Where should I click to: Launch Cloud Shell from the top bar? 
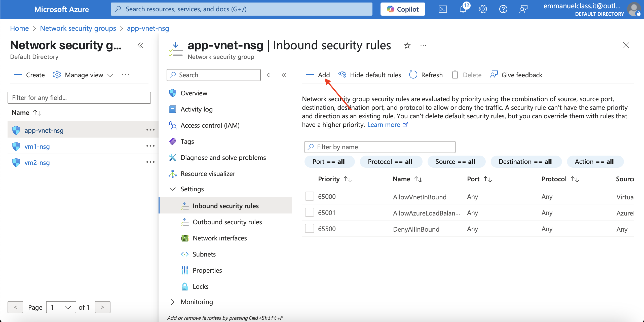(443, 9)
